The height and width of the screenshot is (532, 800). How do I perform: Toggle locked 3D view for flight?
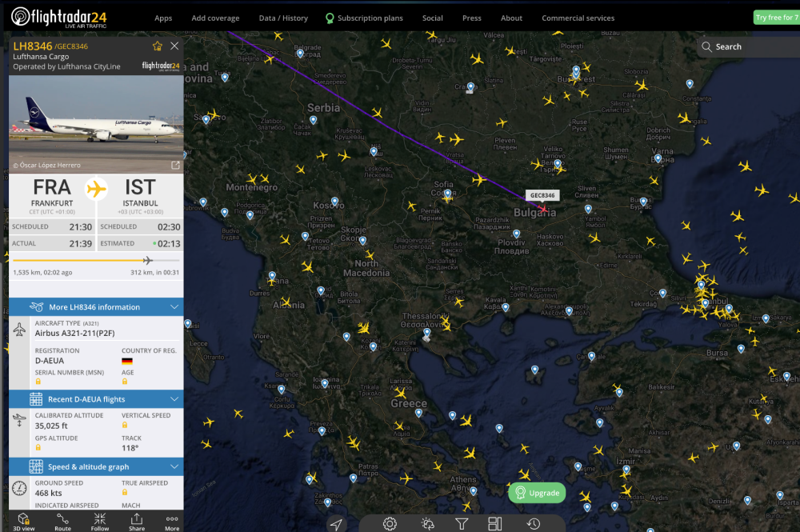[x=24, y=522]
